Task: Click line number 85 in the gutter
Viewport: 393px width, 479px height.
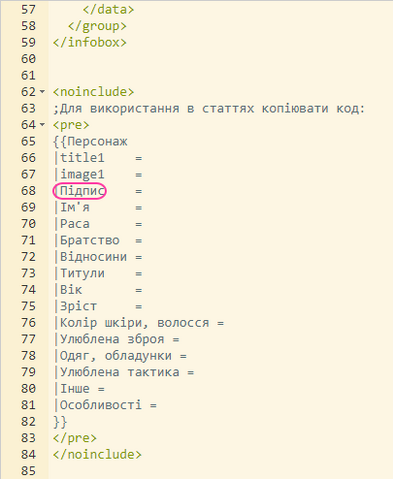Action: coord(28,471)
